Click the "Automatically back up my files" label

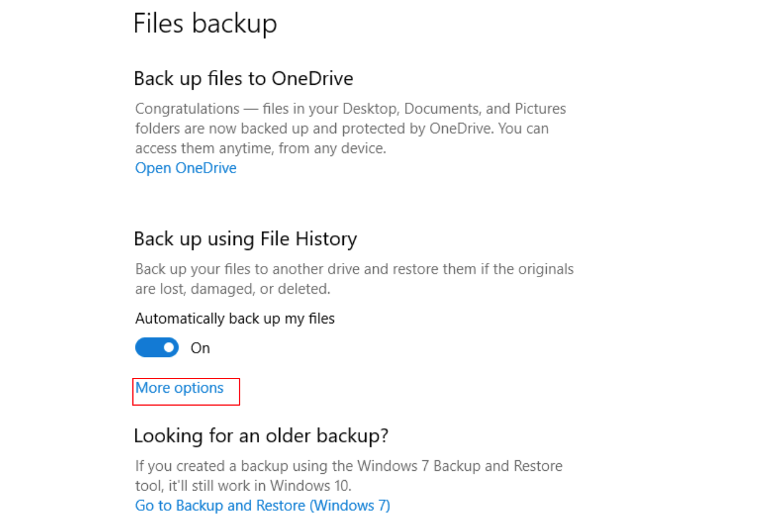234,319
